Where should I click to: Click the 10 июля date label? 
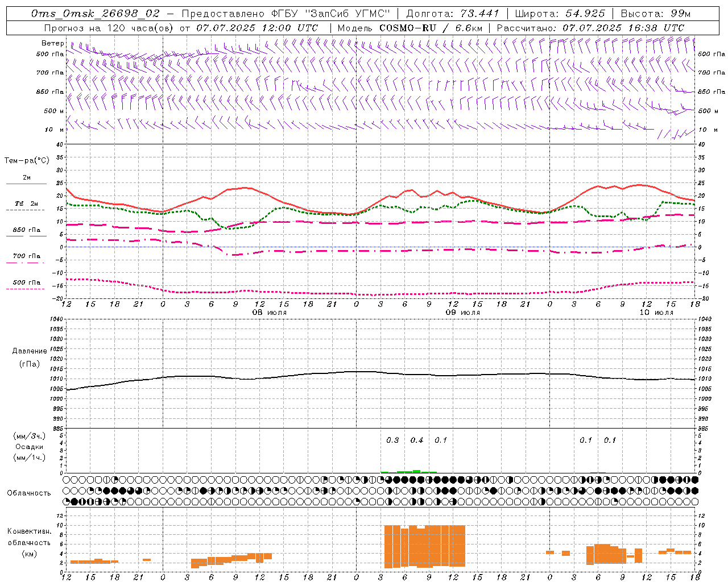click(x=656, y=313)
